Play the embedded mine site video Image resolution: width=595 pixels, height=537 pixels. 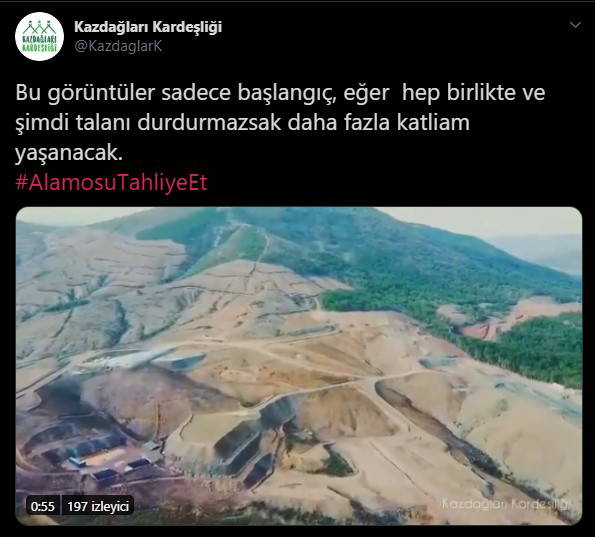point(299,366)
